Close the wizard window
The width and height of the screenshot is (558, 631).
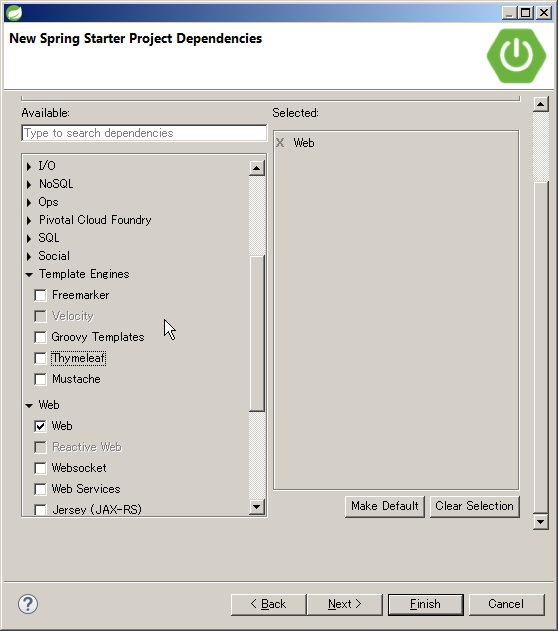click(x=544, y=13)
